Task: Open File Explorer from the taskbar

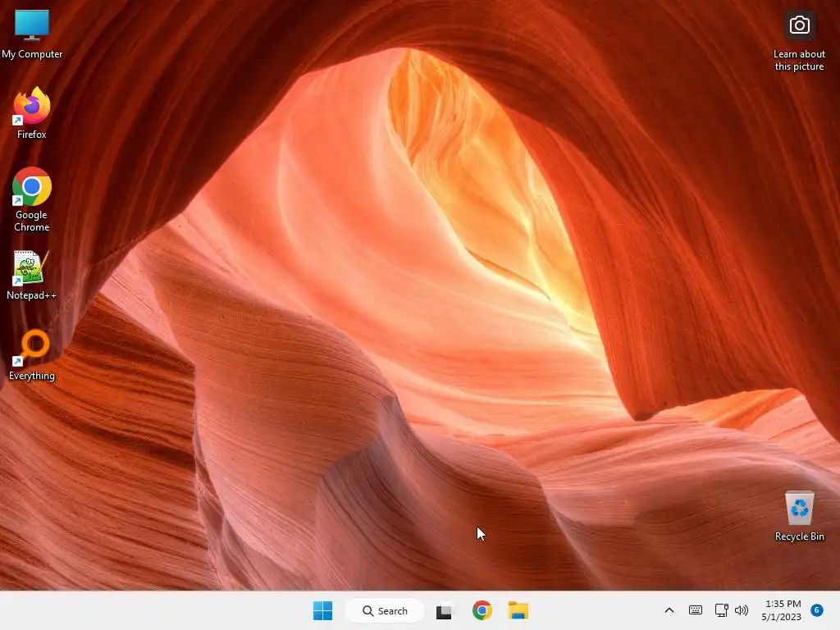Action: pyautogui.click(x=518, y=610)
